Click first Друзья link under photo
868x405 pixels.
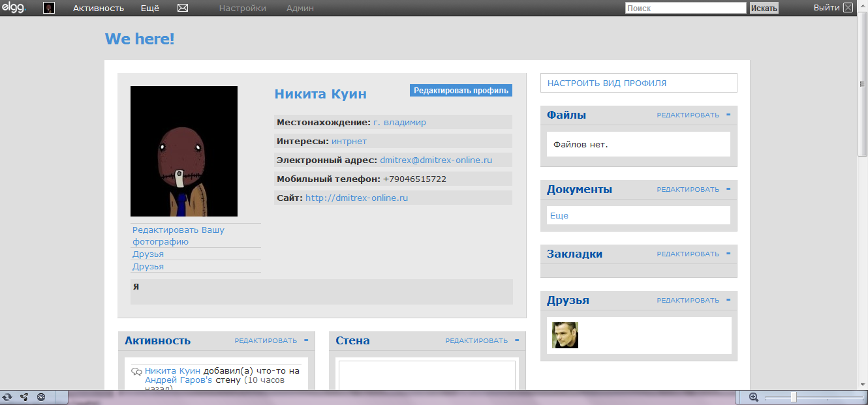(148, 254)
